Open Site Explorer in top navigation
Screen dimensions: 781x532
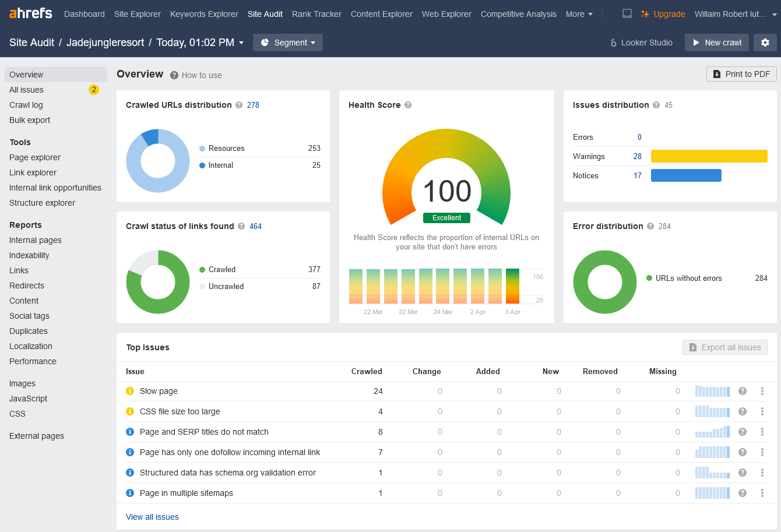pos(138,14)
